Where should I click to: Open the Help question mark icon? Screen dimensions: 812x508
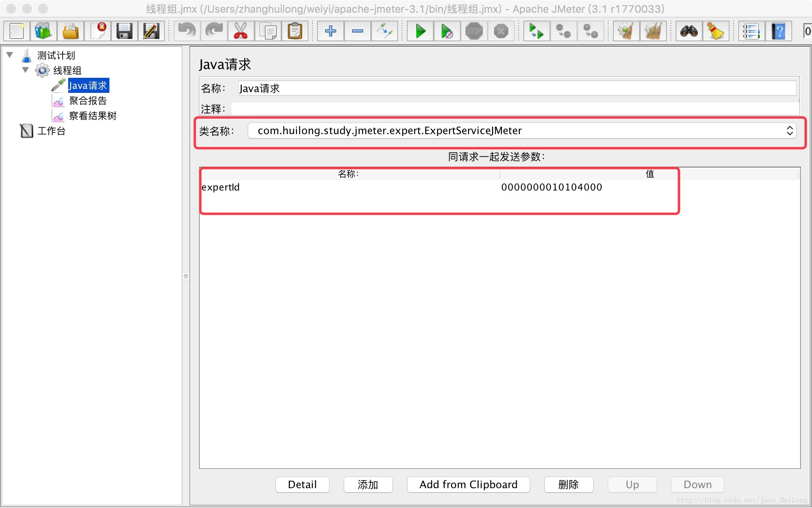click(x=778, y=31)
